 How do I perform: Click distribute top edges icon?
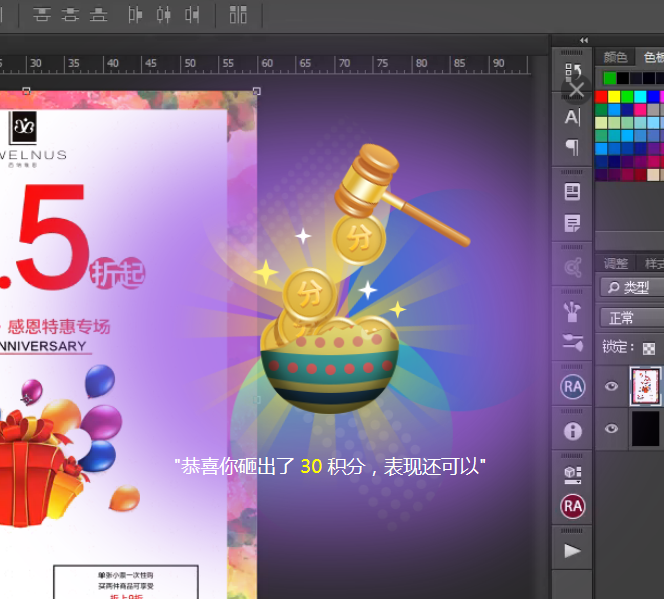click(x=42, y=15)
